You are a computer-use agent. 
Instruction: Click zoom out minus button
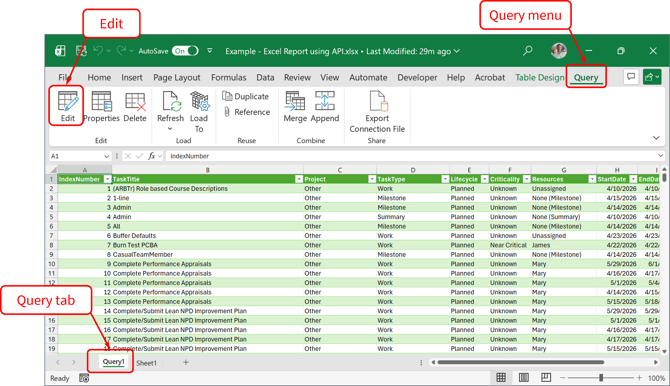[563, 378]
